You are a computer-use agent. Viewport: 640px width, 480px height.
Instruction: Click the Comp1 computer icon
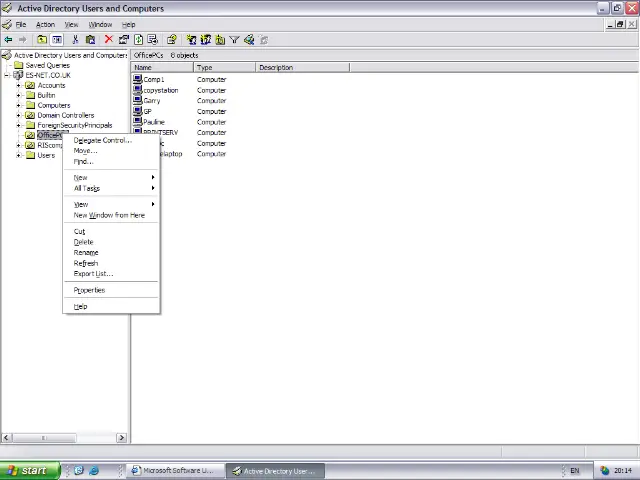point(138,79)
